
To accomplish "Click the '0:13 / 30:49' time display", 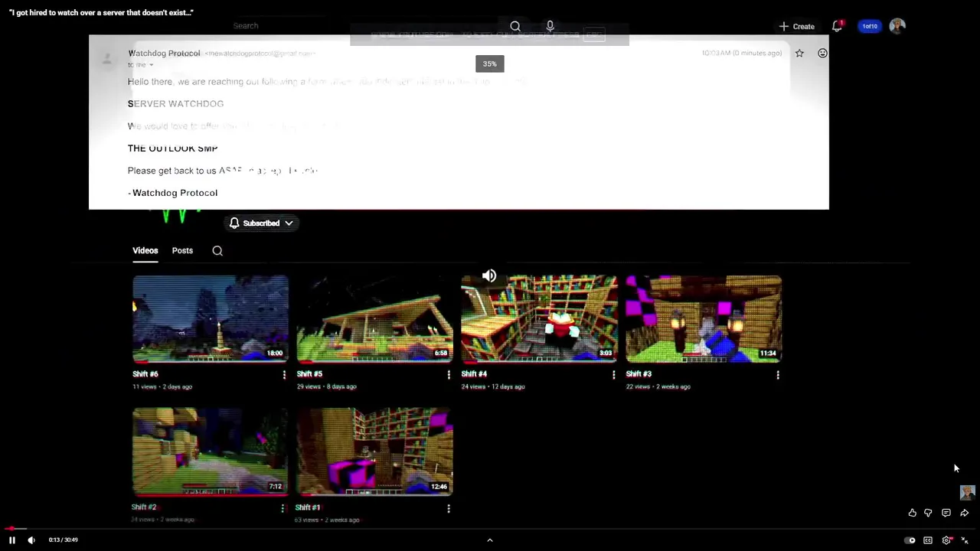I will pyautogui.click(x=63, y=540).
